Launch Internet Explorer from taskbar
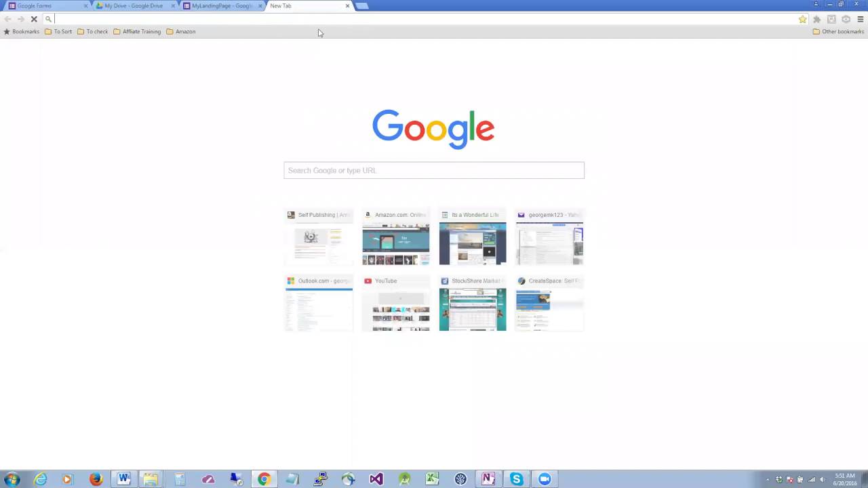The image size is (868, 488). [41, 479]
